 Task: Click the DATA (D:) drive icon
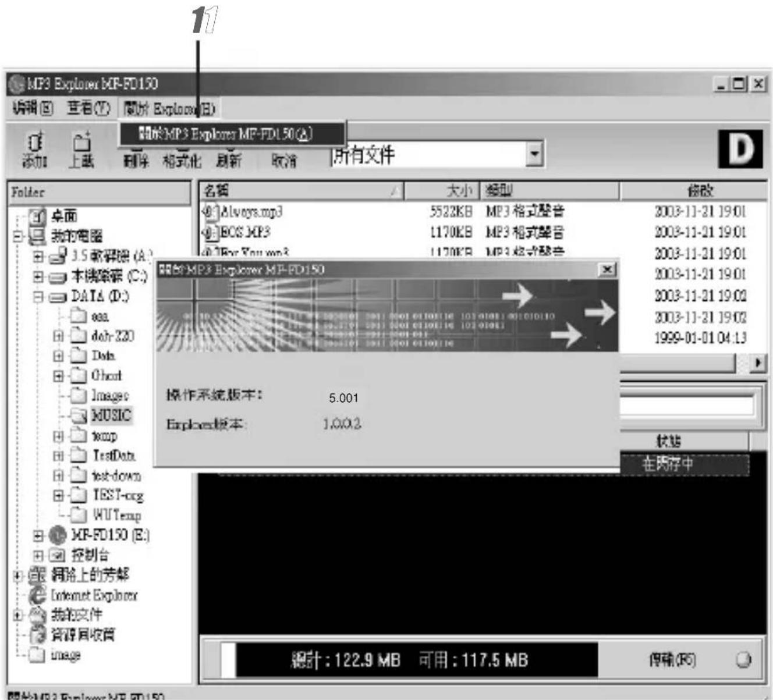[58, 296]
